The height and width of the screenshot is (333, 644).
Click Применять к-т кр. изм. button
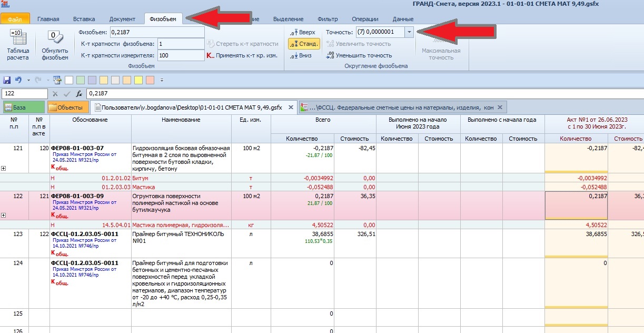243,55
